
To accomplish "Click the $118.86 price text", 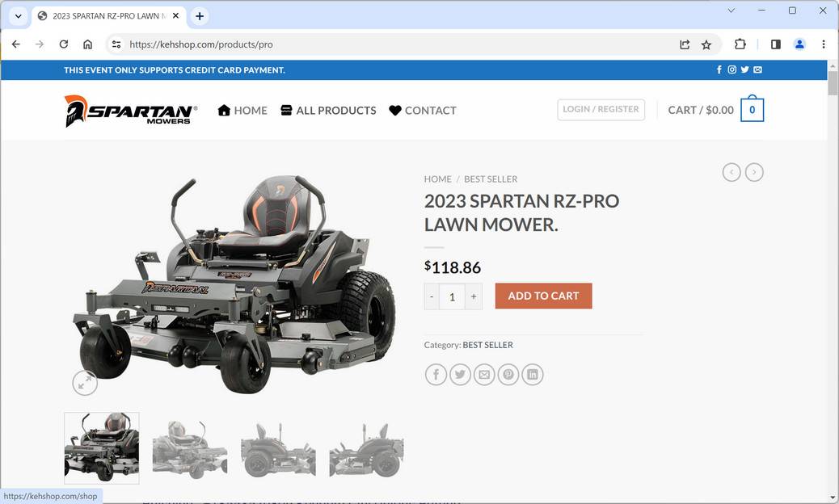I will coord(453,267).
